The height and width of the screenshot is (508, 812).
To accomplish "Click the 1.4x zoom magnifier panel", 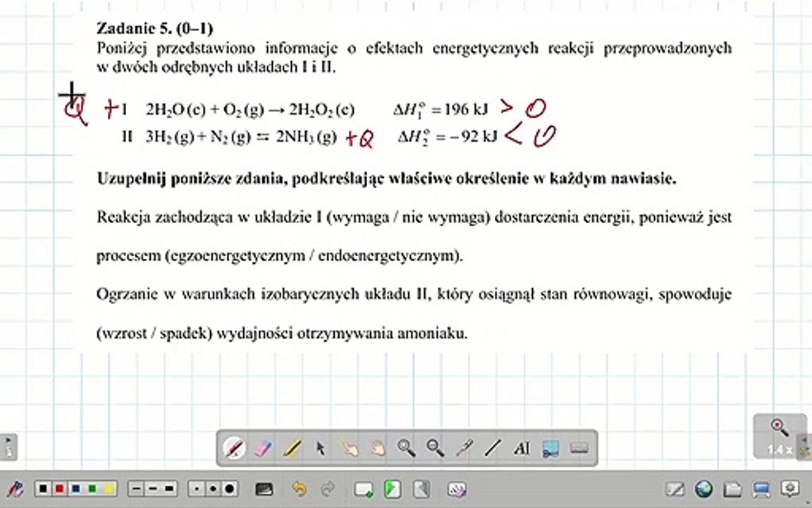I will (780, 436).
